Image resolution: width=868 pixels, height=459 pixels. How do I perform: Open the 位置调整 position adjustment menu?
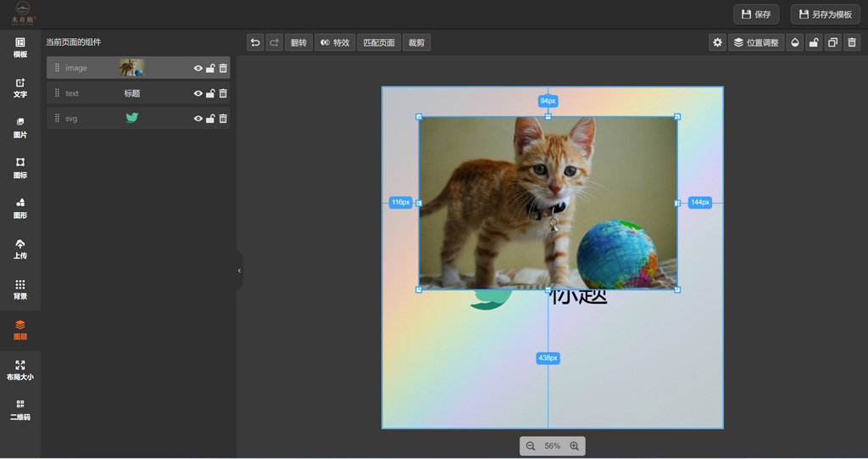756,42
